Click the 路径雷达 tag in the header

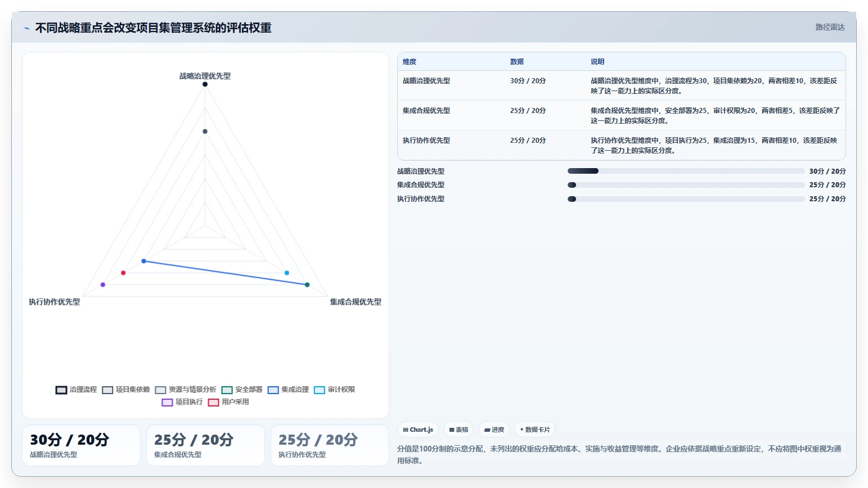830,27
